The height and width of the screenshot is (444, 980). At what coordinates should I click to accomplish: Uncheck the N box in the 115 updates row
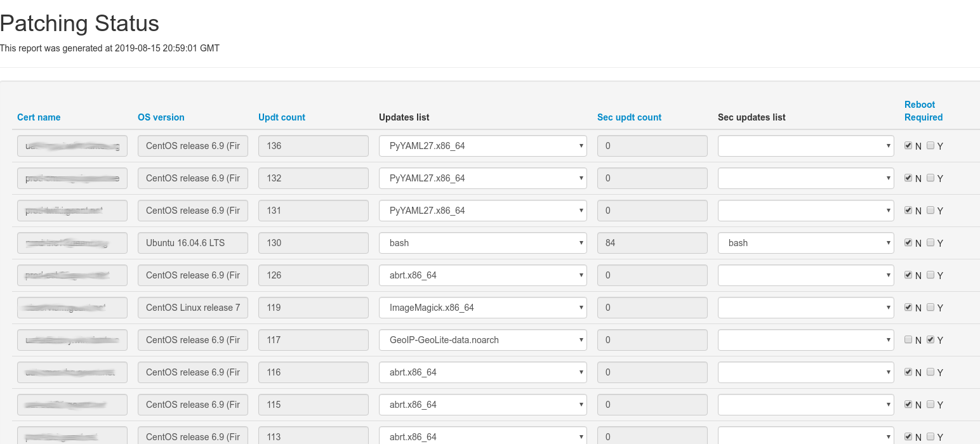pyautogui.click(x=908, y=404)
